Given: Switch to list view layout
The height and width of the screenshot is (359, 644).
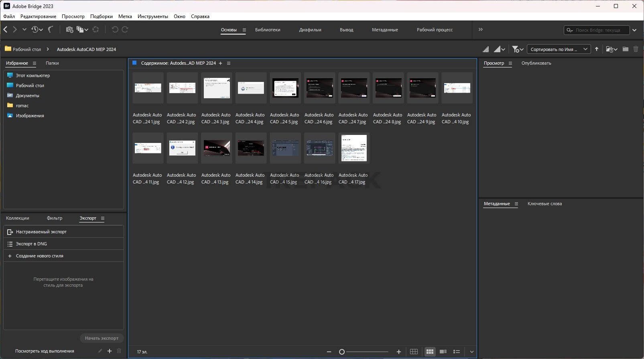Looking at the screenshot, I should point(457,352).
